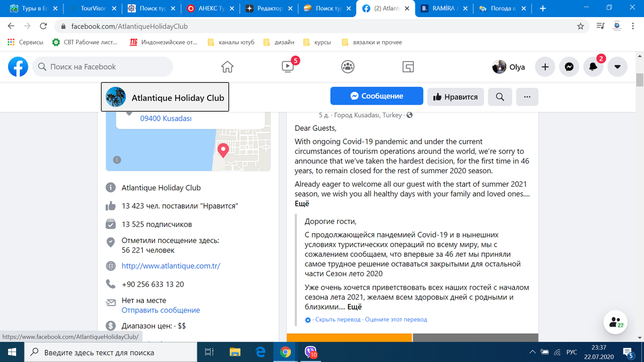
Task: Open курсы bookmarks folder
Action: pos(317,42)
